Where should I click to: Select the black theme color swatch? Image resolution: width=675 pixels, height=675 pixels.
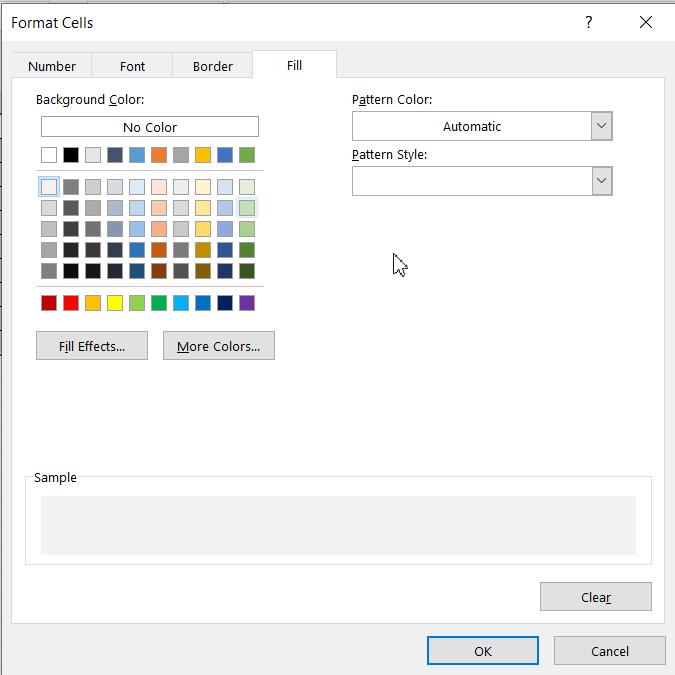pyautogui.click(x=71, y=155)
